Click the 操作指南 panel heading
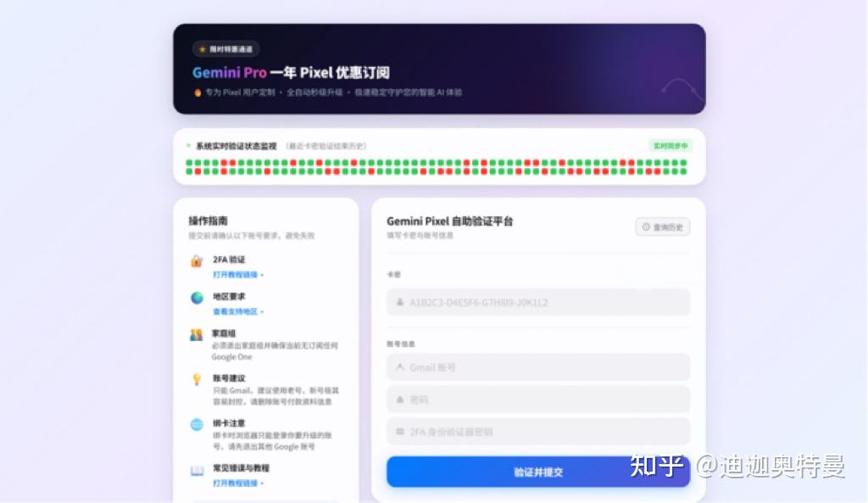This screenshot has width=868, height=503. (x=209, y=221)
